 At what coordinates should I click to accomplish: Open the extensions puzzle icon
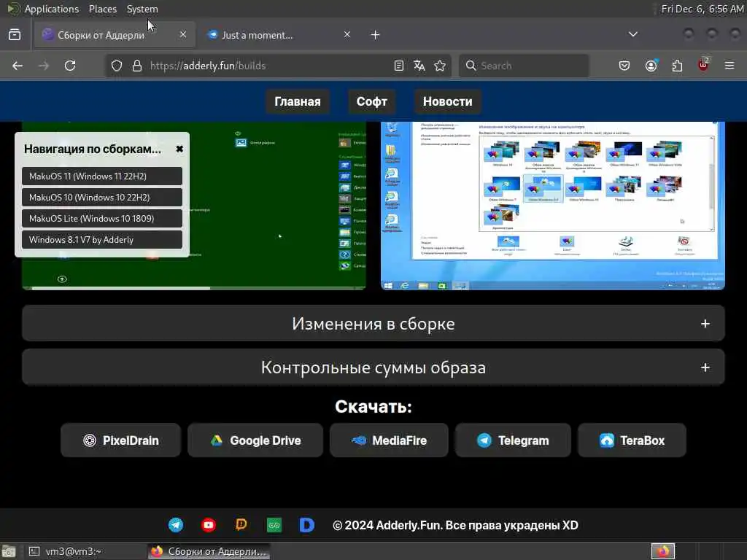677,66
